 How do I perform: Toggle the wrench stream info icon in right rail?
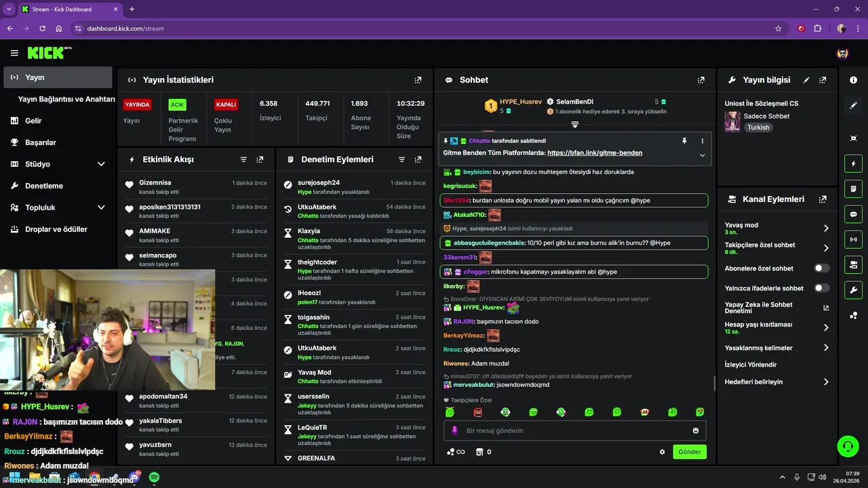point(853,290)
